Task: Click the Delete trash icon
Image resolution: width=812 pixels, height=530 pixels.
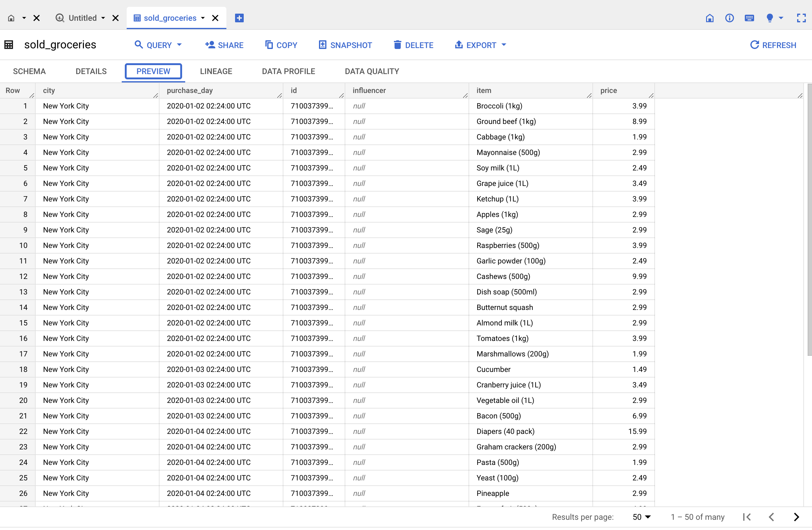Action: click(397, 45)
